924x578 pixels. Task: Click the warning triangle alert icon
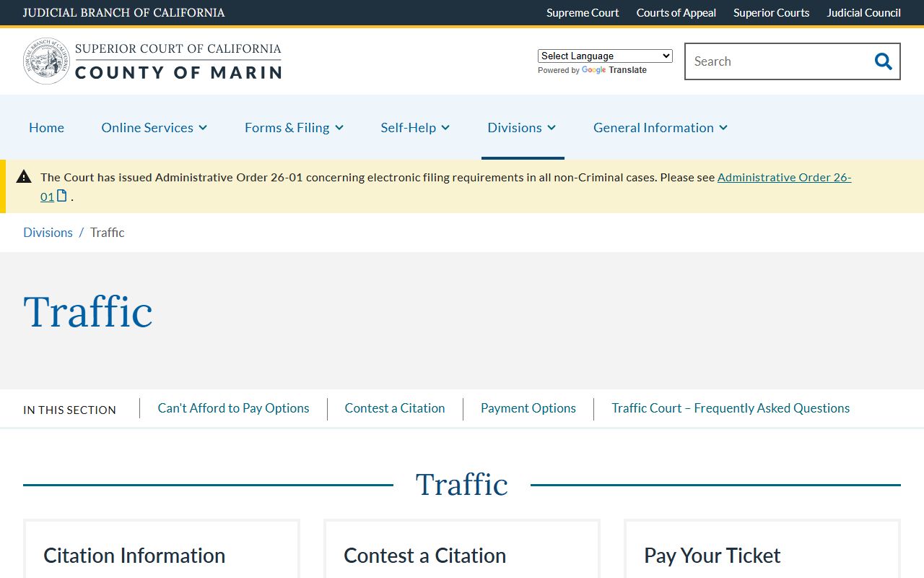click(24, 176)
